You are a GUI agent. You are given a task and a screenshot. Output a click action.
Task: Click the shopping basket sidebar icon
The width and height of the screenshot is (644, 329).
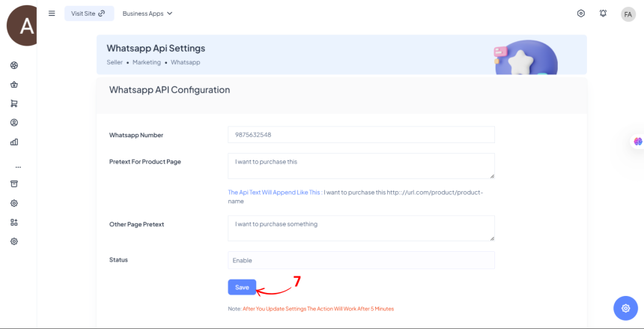[x=14, y=84]
